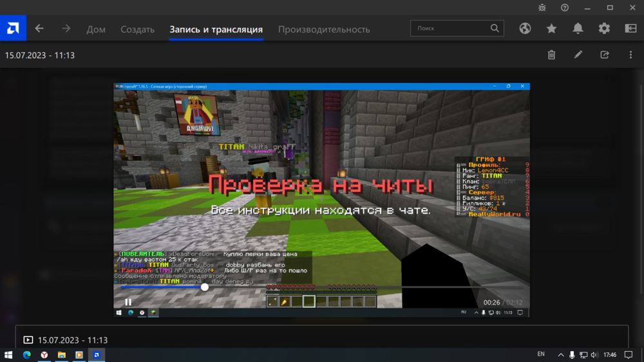
Task: Open the three-dot more options menu
Action: tap(631, 55)
